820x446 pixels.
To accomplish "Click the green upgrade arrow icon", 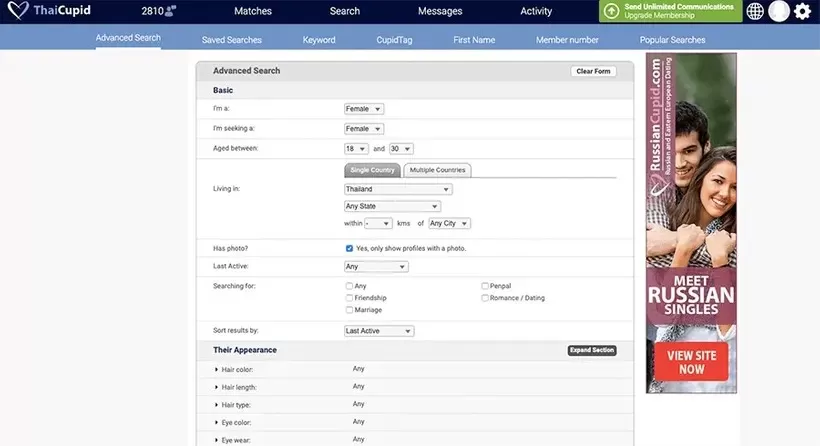I will (611, 11).
